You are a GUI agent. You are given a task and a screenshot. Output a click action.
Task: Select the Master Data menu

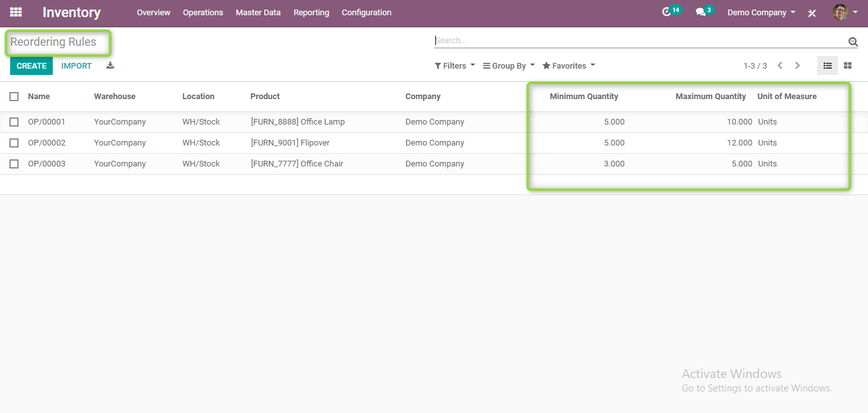point(258,12)
